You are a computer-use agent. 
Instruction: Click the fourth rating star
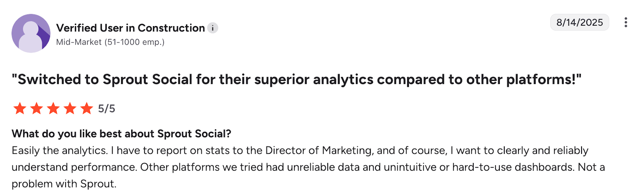[70, 108]
